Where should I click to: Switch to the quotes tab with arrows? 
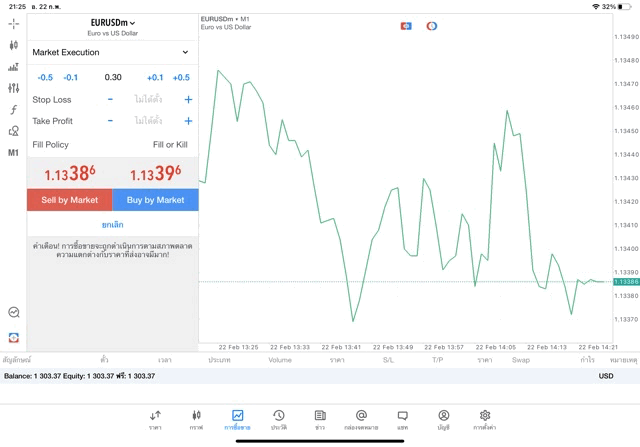(x=155, y=419)
